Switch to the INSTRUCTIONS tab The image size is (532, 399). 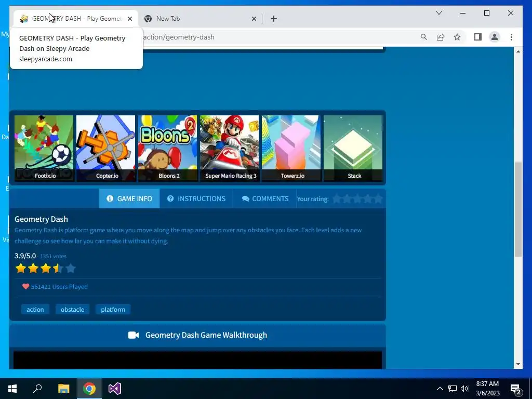(x=196, y=198)
